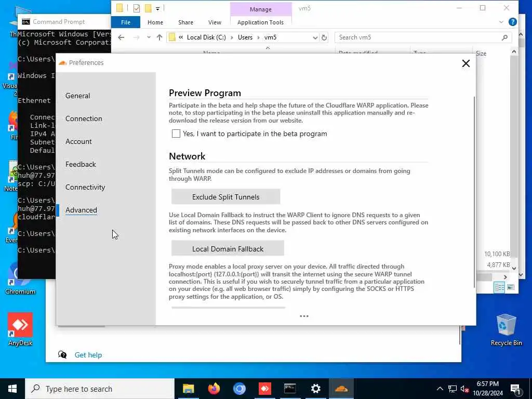
Task: Refresh the vm5 folder view
Action: [x=324, y=37]
